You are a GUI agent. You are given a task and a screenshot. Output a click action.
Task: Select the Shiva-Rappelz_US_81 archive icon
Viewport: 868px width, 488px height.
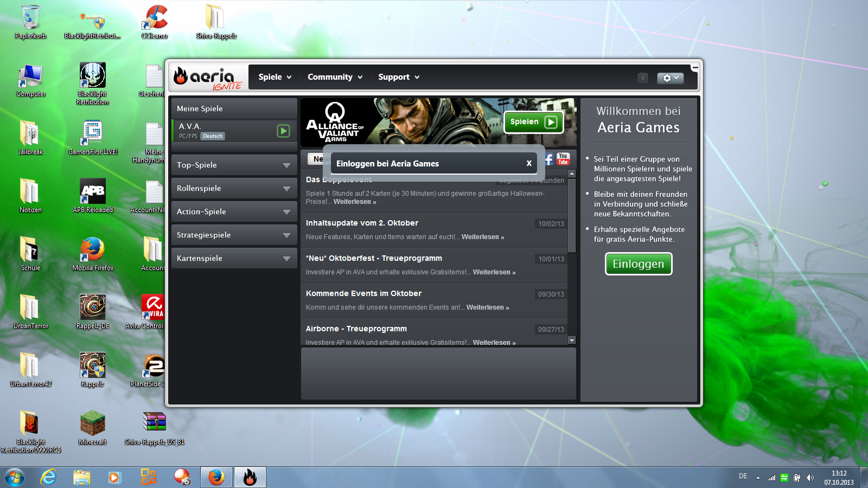click(155, 428)
